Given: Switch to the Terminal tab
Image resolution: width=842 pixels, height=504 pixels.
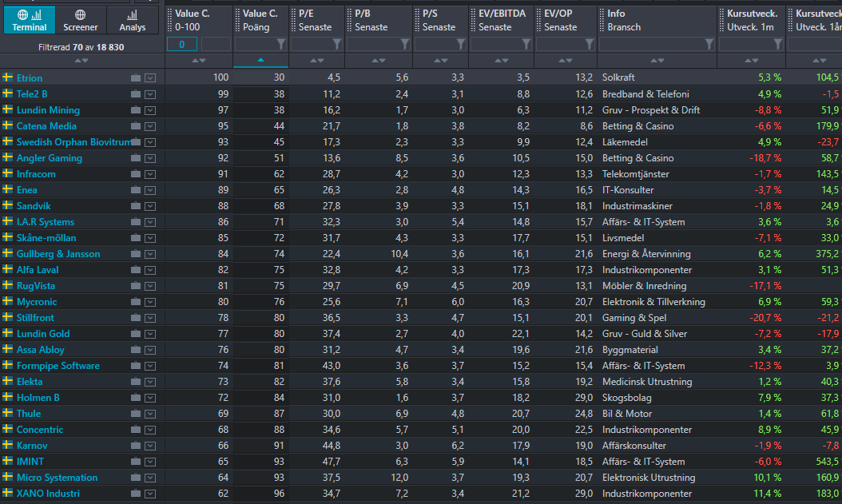Looking at the screenshot, I should click(x=30, y=20).
